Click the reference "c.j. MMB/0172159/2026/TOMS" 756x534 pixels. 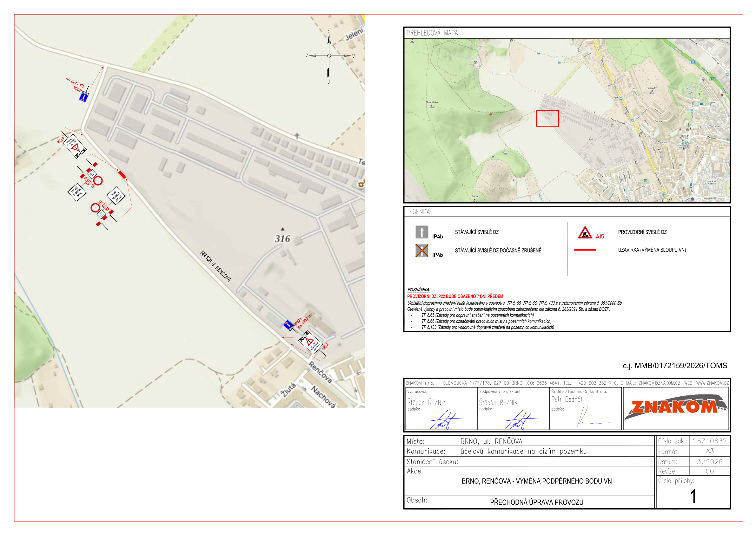(675, 366)
